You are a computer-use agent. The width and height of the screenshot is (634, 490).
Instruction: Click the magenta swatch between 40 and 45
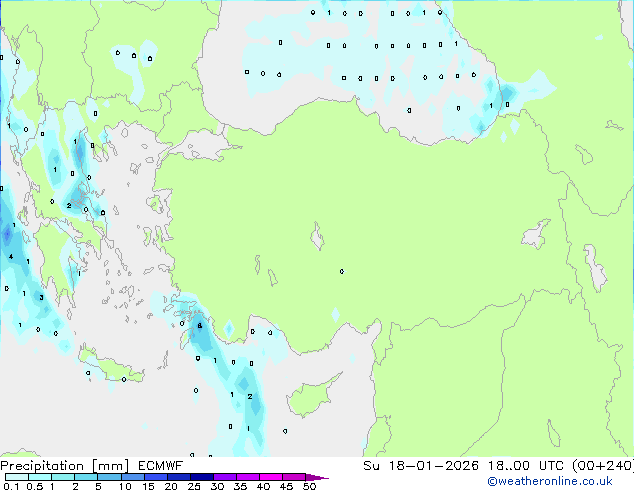pos(271,477)
